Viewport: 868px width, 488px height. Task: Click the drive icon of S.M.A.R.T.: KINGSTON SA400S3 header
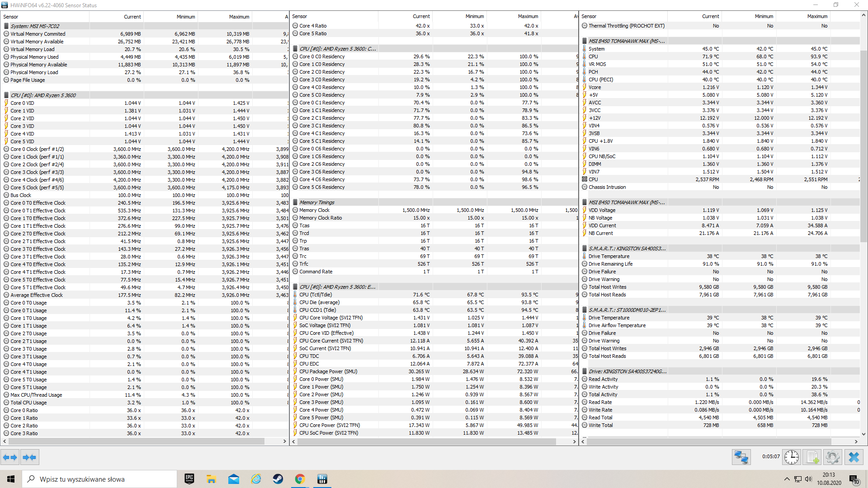585,249
